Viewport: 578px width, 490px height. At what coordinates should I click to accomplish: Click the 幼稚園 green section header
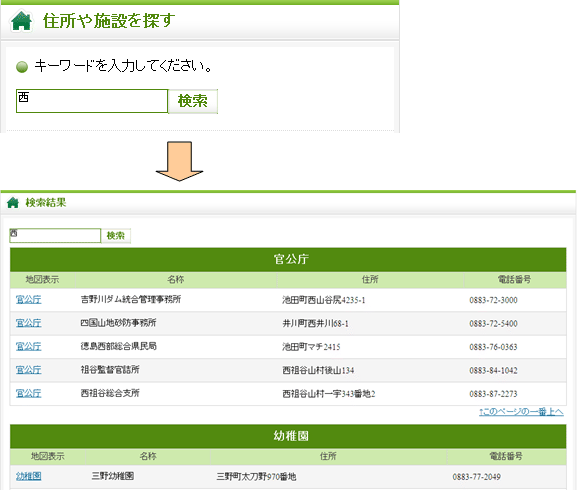288,436
